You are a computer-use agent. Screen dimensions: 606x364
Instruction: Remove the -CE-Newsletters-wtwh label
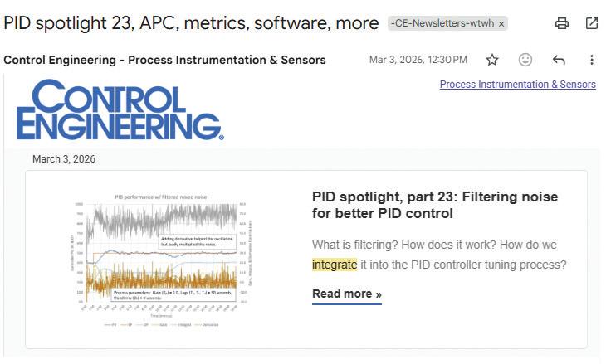coord(501,24)
